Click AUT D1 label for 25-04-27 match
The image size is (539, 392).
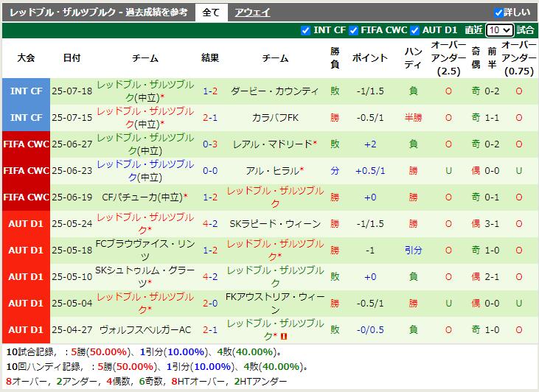[26, 330]
